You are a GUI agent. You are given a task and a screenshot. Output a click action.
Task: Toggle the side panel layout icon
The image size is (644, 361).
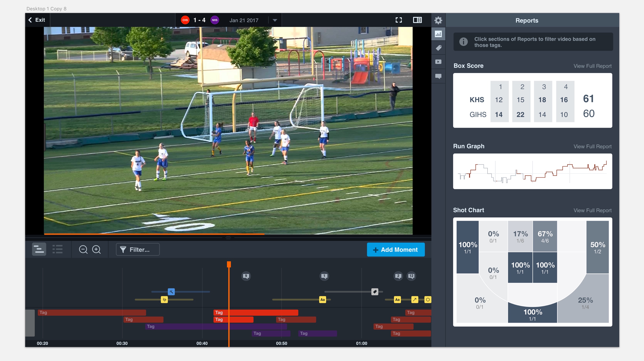coord(417,20)
